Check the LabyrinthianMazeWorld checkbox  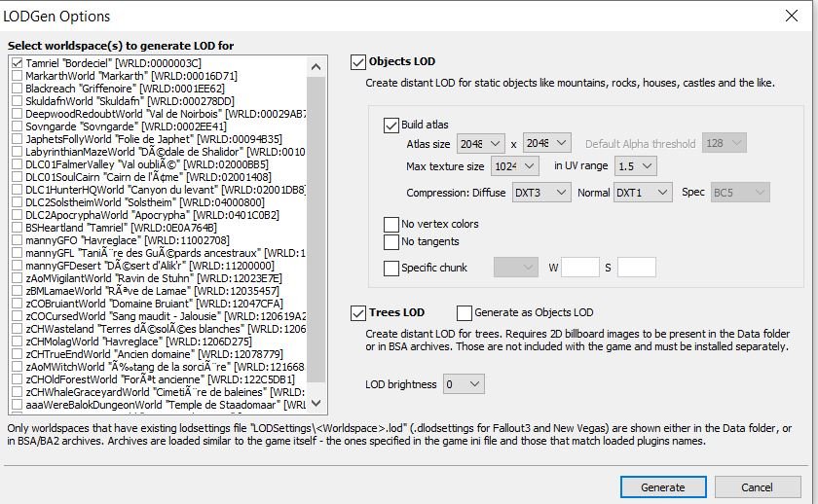click(x=17, y=152)
